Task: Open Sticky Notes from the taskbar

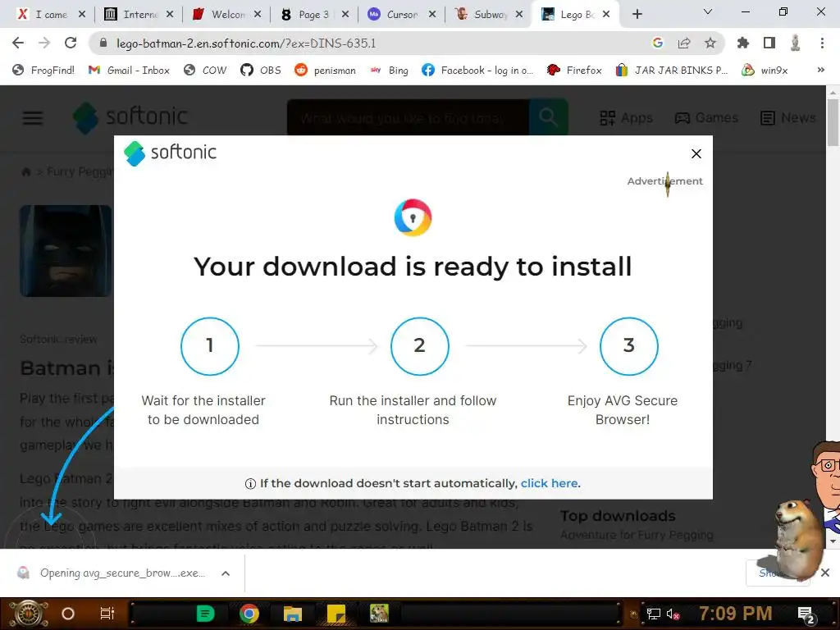Action: pyautogui.click(x=336, y=614)
